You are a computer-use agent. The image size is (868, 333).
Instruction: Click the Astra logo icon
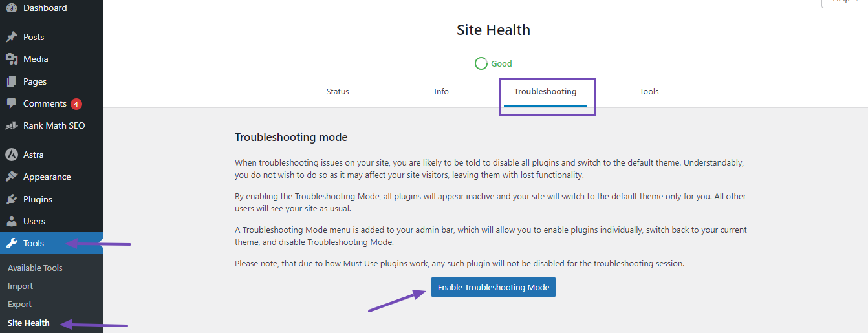pos(12,155)
